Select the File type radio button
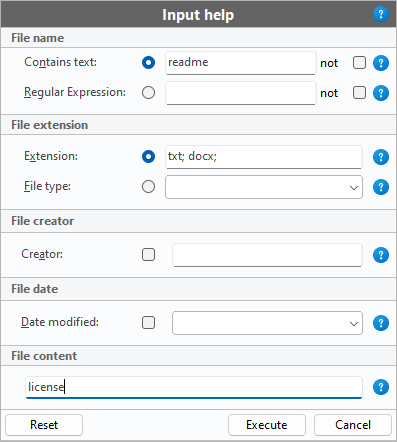 coord(148,187)
